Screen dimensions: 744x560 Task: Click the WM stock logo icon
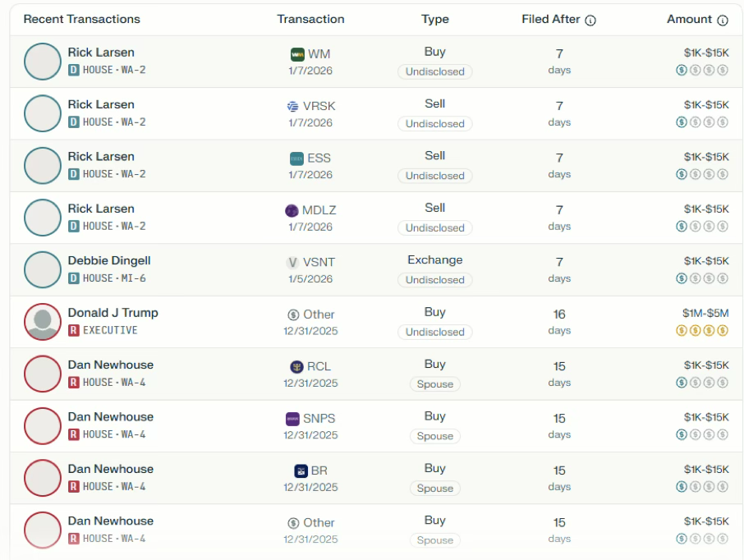(297, 54)
